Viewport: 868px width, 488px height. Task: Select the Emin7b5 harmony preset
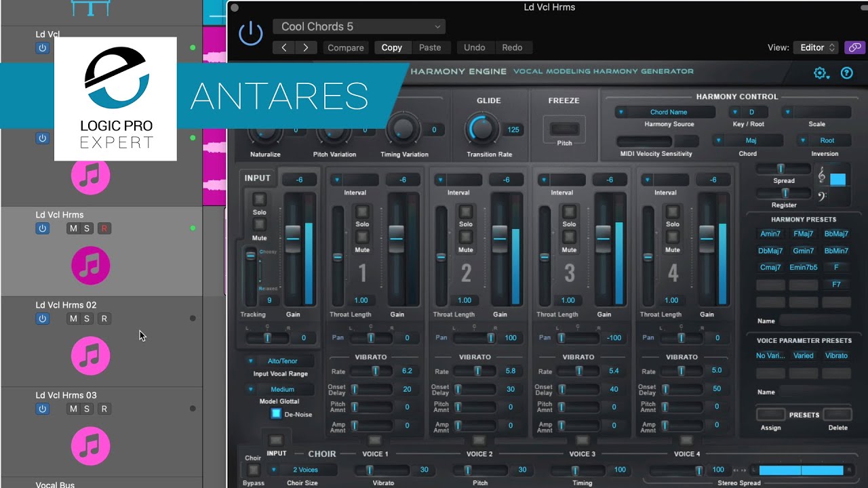click(x=803, y=267)
